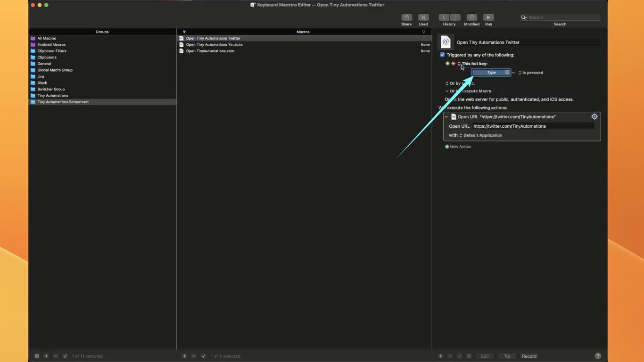The image size is (644, 362).
Task: Click globe icon below Groups list
Action: [x=37, y=356]
